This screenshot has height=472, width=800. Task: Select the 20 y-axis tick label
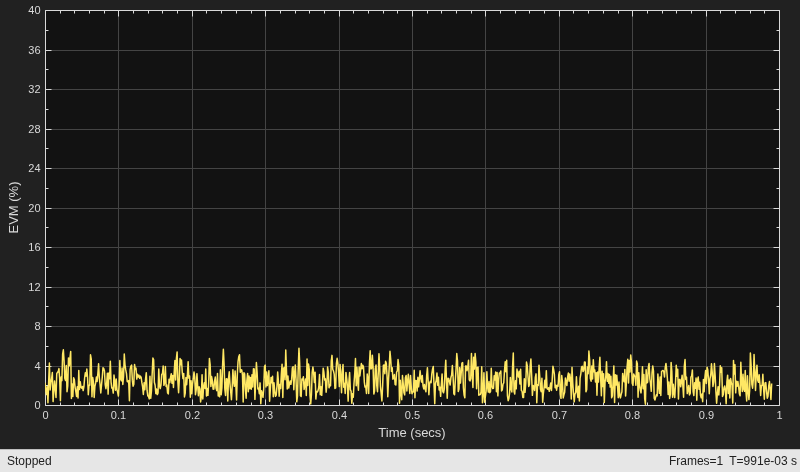[34, 208]
